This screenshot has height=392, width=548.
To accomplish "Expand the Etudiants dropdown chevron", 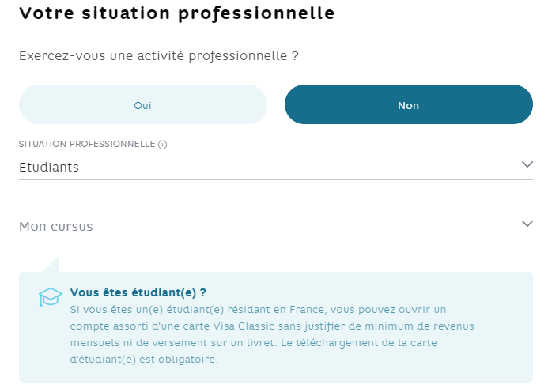I will (527, 164).
